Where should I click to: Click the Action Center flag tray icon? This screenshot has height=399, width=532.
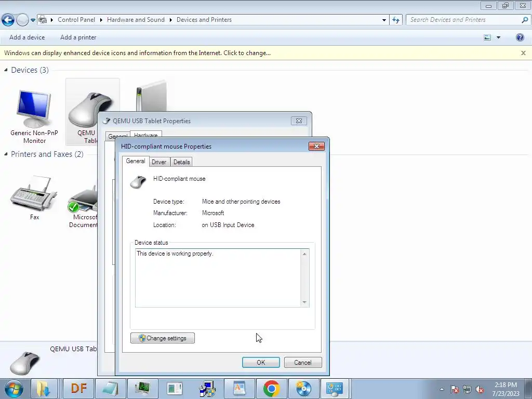(x=455, y=389)
